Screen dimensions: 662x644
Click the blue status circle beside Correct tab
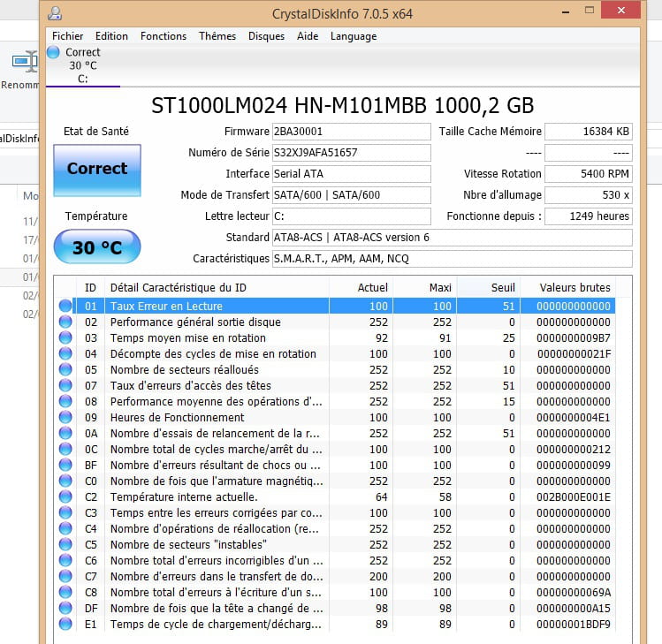(x=53, y=52)
